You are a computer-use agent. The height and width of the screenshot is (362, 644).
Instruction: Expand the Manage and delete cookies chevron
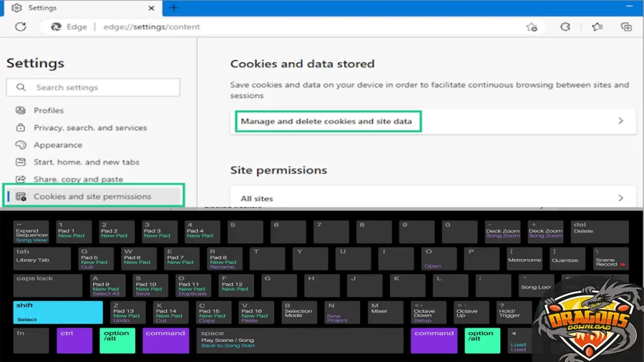(x=620, y=121)
